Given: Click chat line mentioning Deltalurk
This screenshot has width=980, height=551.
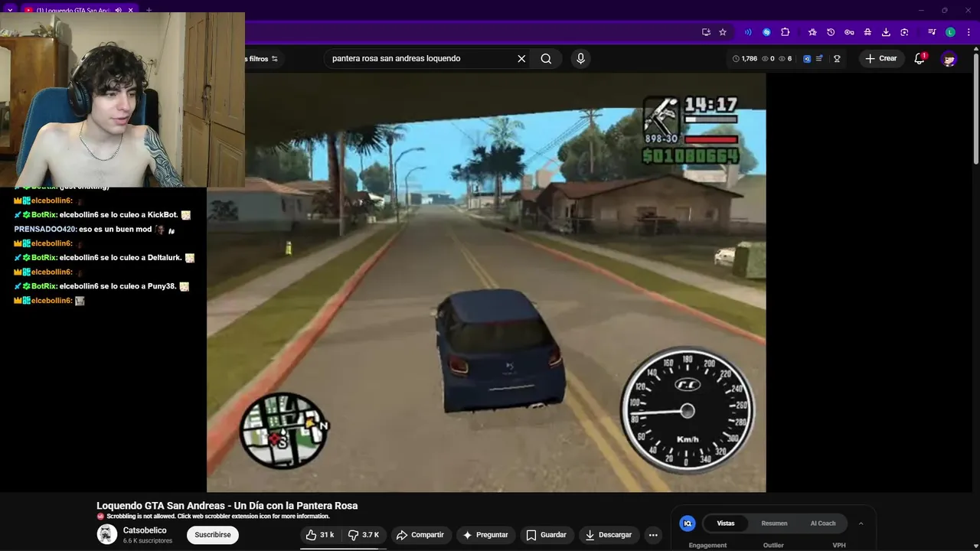Looking at the screenshot, I should (x=104, y=258).
